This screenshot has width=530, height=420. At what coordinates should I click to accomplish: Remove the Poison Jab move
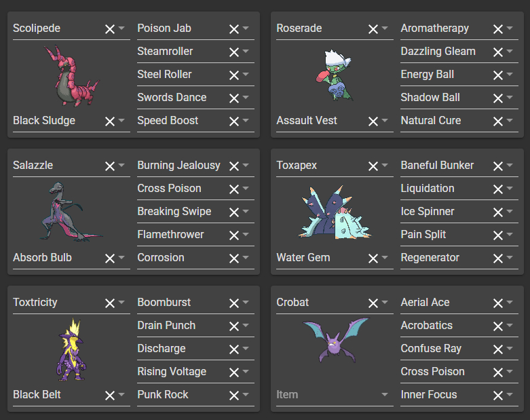coord(233,28)
